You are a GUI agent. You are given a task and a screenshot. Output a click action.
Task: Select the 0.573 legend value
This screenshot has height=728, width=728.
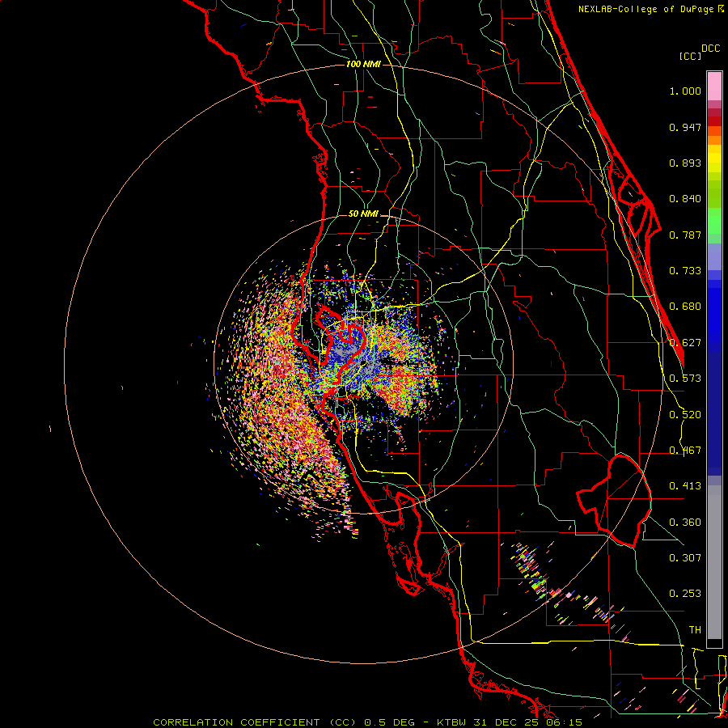pos(685,379)
